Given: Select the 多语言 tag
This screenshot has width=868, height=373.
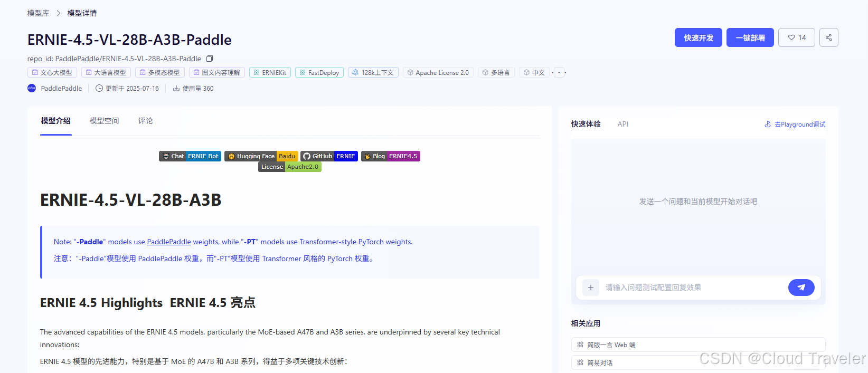Looking at the screenshot, I should (x=496, y=72).
